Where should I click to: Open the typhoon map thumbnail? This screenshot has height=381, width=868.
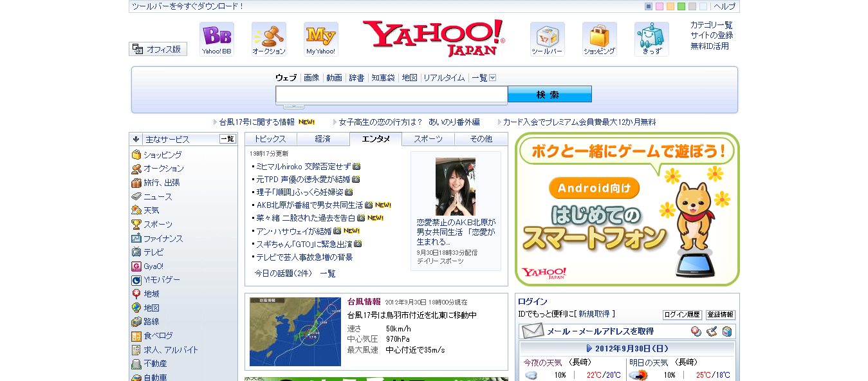(x=295, y=331)
